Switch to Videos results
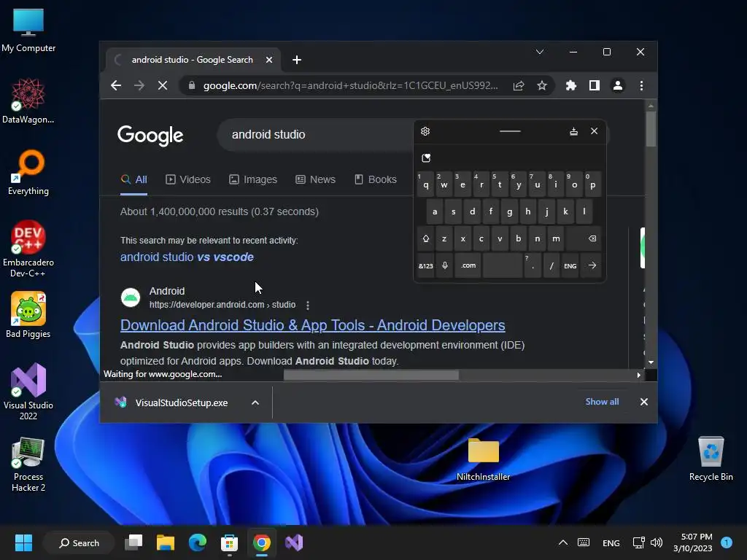 [188, 179]
